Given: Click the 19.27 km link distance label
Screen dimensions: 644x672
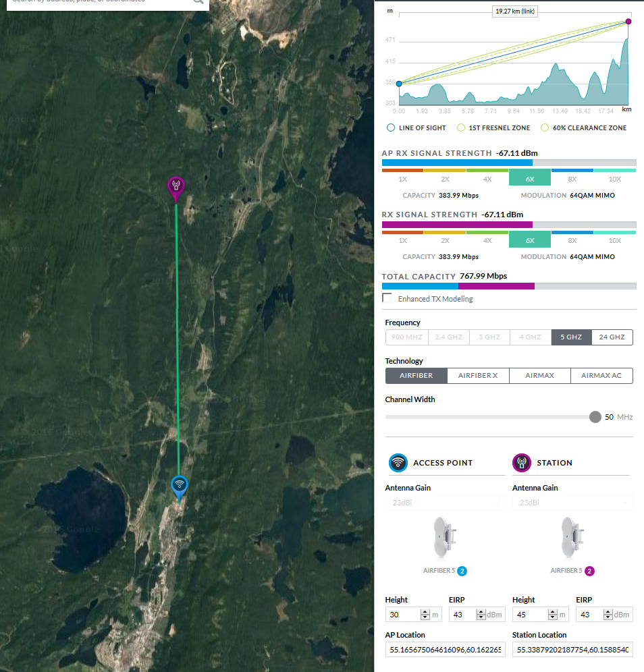Looking at the screenshot, I should click(515, 11).
